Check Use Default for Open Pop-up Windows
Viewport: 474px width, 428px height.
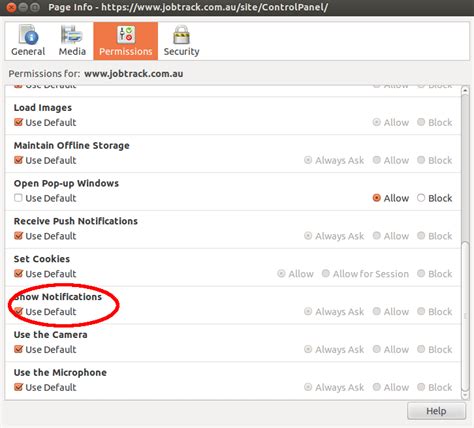[18, 198]
